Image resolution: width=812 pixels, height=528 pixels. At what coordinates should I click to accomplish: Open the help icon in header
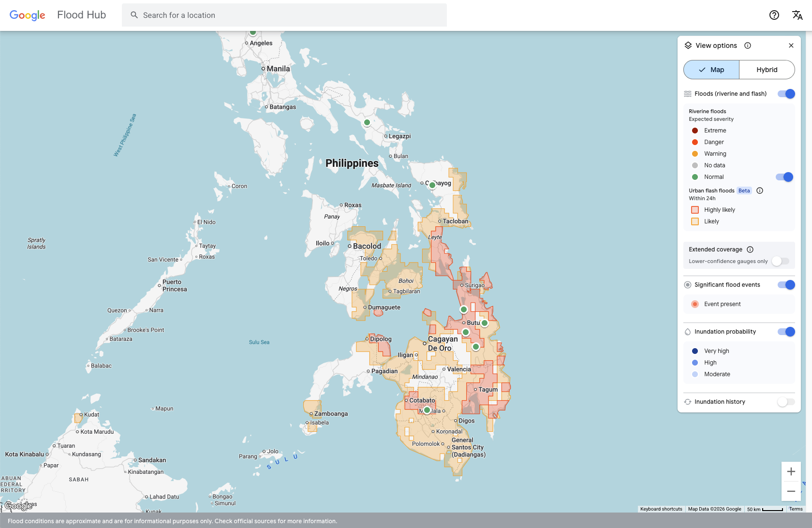[x=774, y=15]
